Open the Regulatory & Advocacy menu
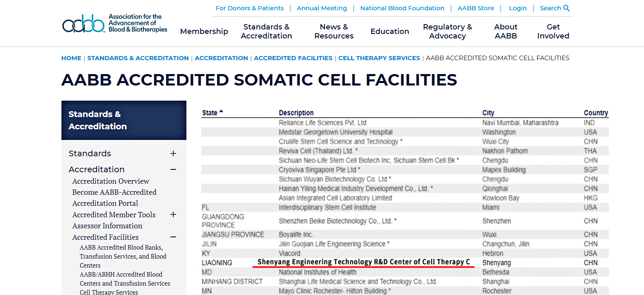This screenshot has height=295, width=644. [x=447, y=32]
